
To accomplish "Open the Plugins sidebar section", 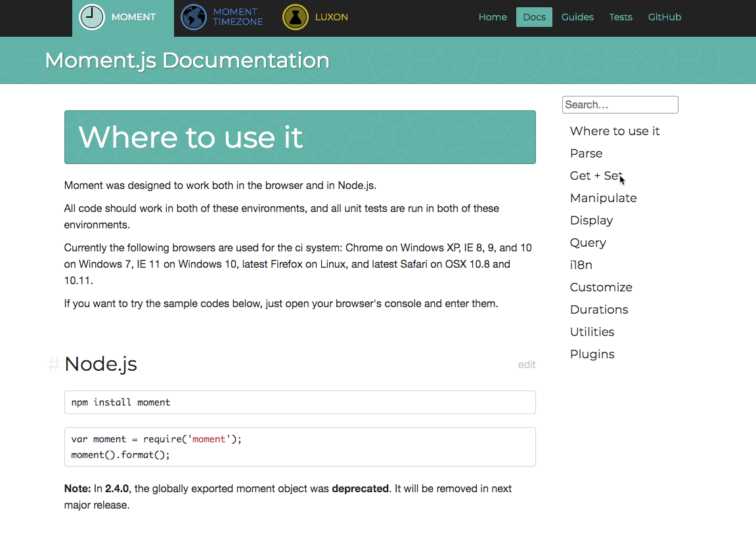I will [592, 354].
